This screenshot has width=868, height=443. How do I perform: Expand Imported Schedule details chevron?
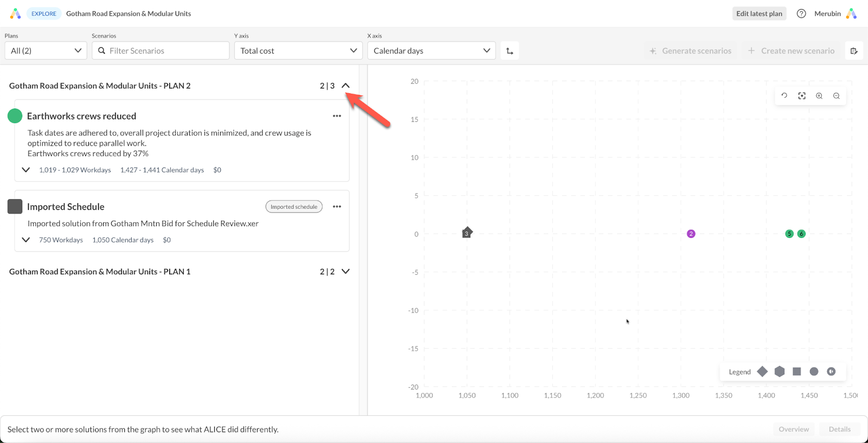click(x=25, y=240)
